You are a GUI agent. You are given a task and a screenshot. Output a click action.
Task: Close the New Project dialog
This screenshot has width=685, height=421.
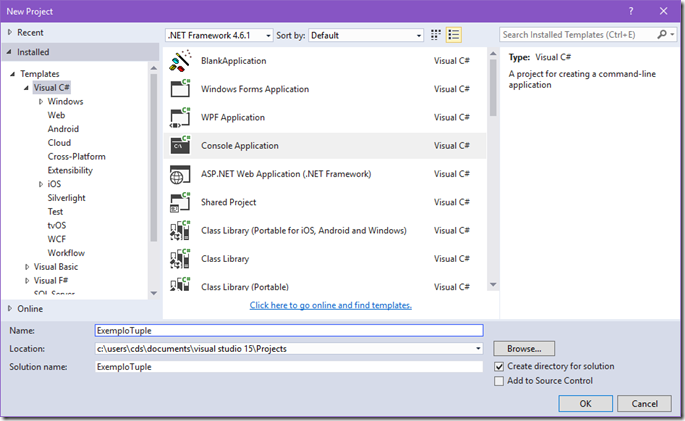(x=664, y=11)
